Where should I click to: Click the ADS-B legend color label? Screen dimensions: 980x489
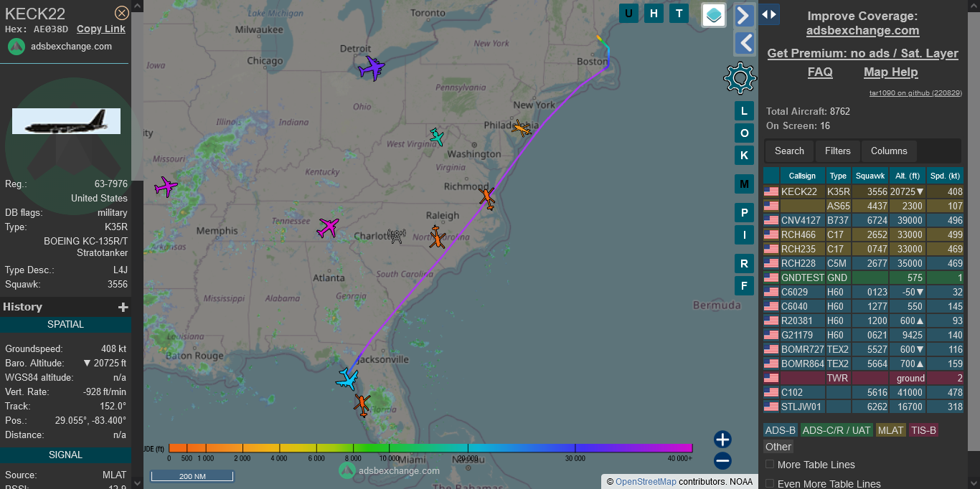780,430
